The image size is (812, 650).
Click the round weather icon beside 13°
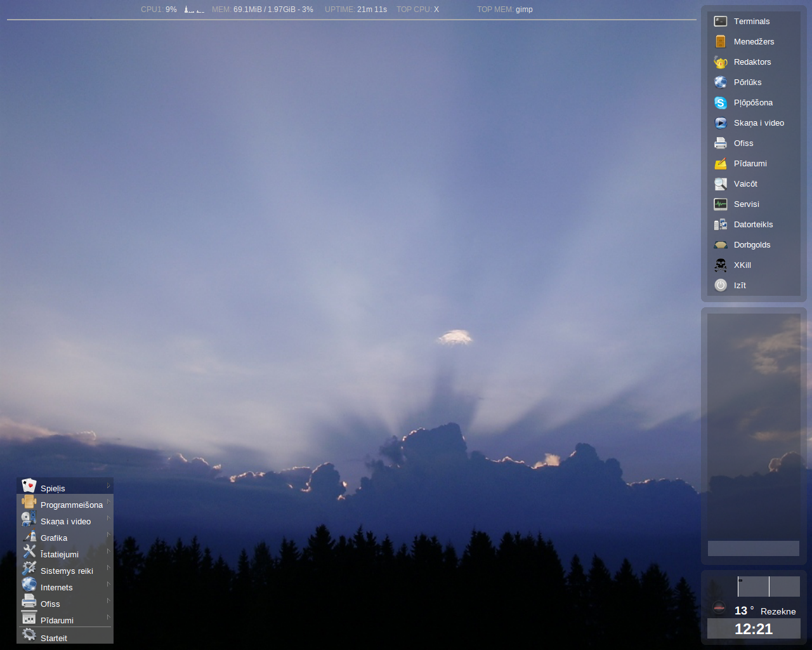(719, 608)
